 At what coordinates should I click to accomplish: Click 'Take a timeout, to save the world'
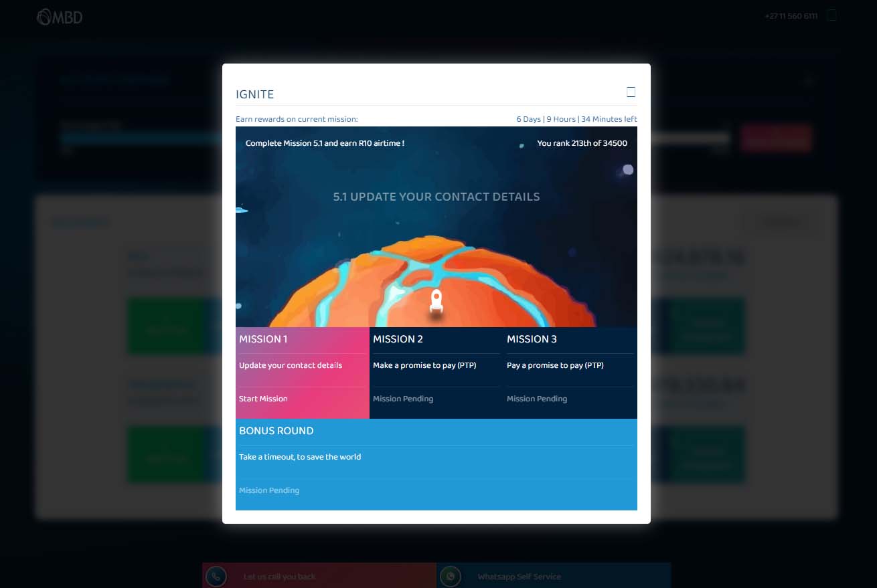coord(300,457)
